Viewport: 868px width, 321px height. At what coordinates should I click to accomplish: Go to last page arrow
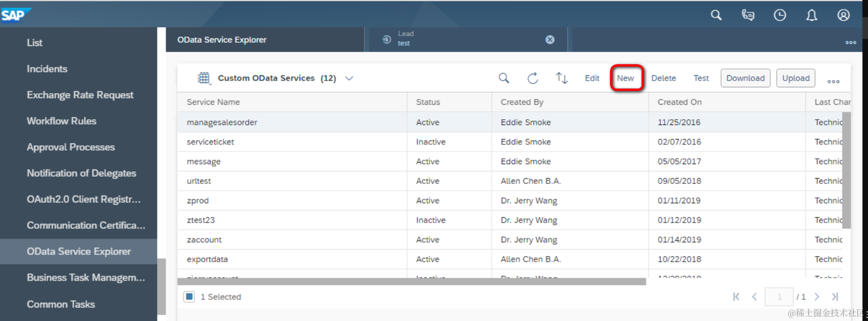835,296
